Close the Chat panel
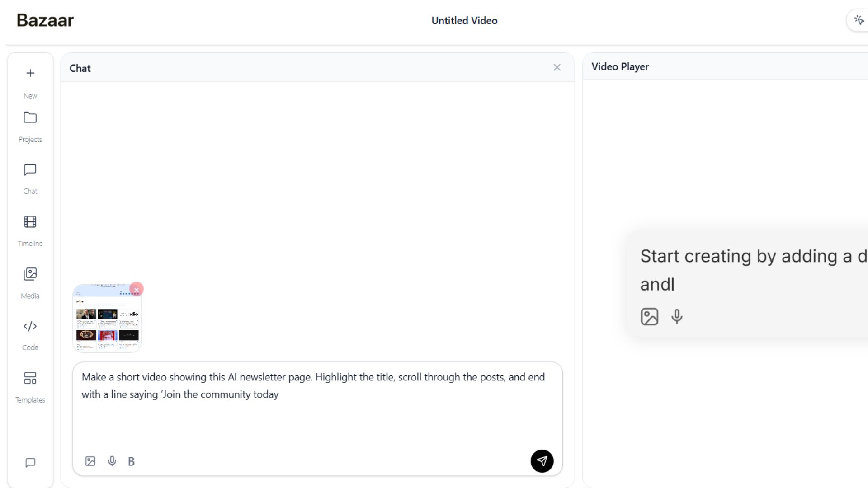This screenshot has height=488, width=868. [557, 68]
